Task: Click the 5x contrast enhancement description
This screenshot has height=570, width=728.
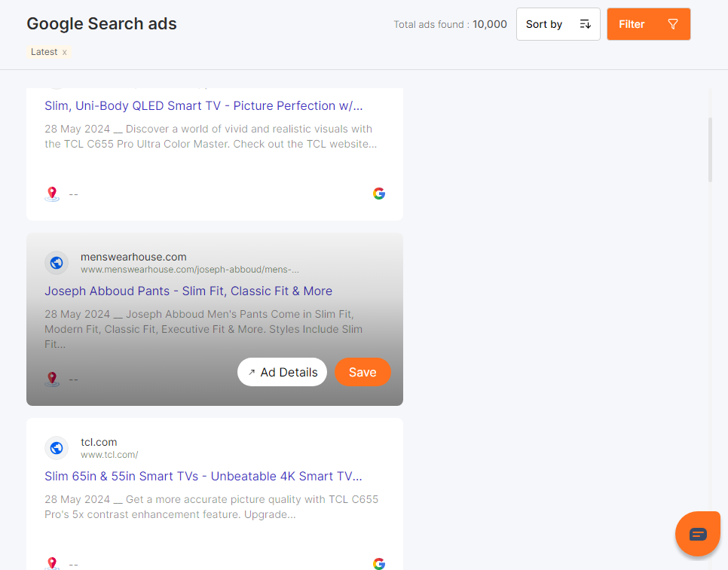Action: [x=211, y=507]
